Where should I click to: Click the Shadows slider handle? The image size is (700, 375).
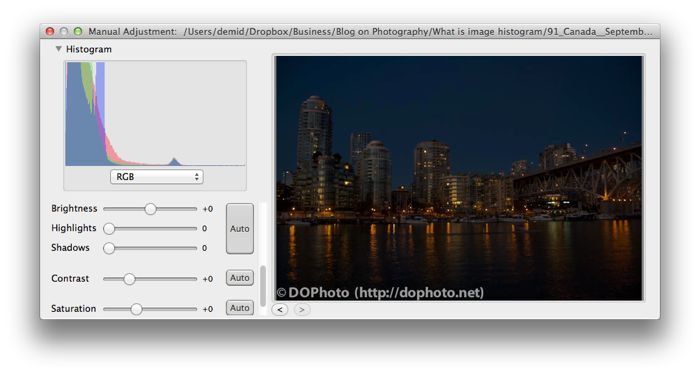(109, 248)
